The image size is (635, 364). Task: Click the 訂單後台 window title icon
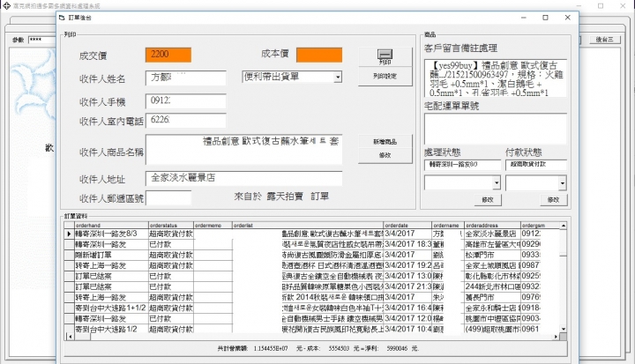[x=62, y=18]
